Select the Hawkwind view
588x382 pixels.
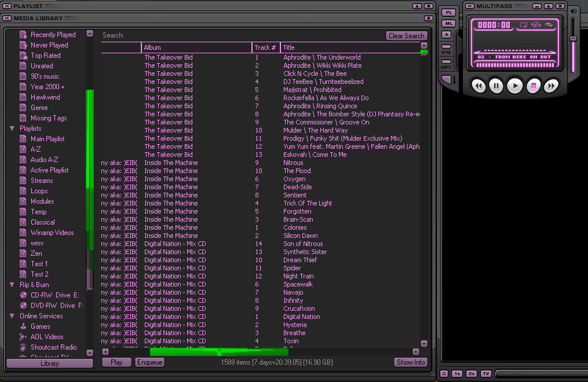[x=45, y=97]
